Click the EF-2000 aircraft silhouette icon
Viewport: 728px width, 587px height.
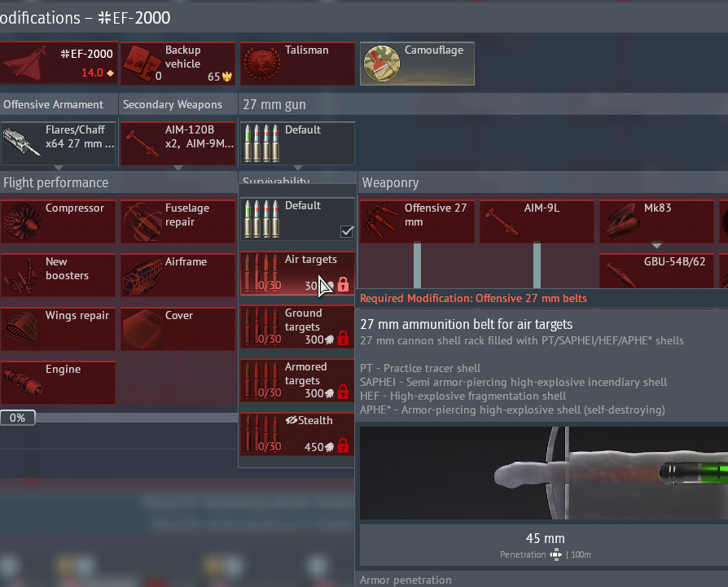(x=27, y=64)
